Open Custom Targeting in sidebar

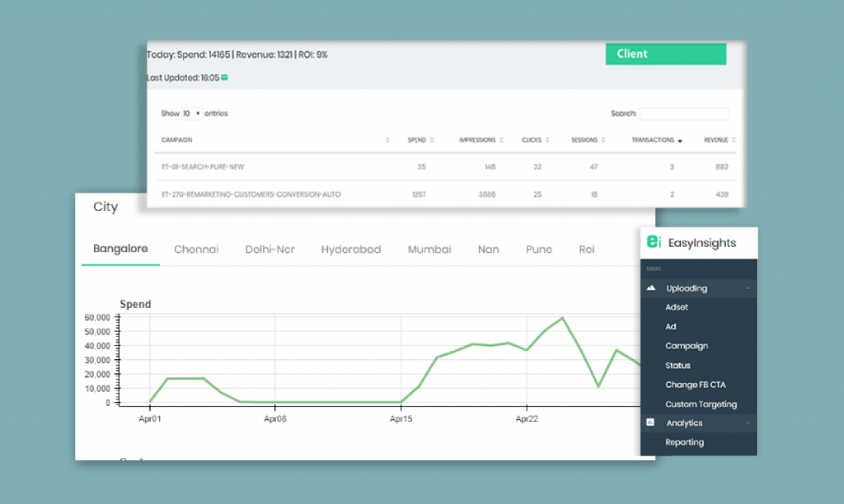click(x=701, y=404)
